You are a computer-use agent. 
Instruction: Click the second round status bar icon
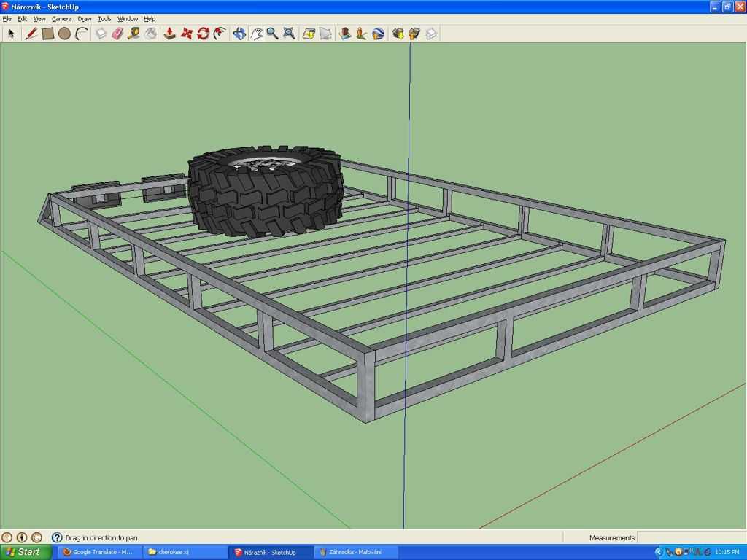22,537
